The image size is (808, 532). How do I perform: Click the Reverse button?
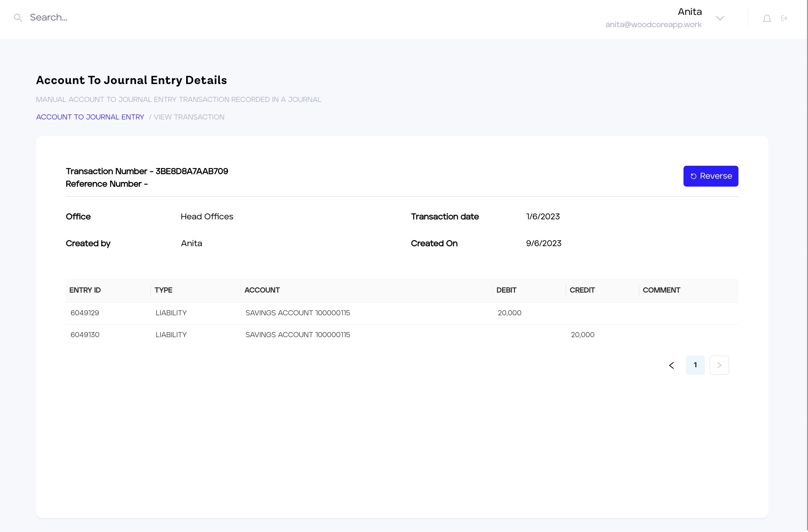tap(711, 176)
